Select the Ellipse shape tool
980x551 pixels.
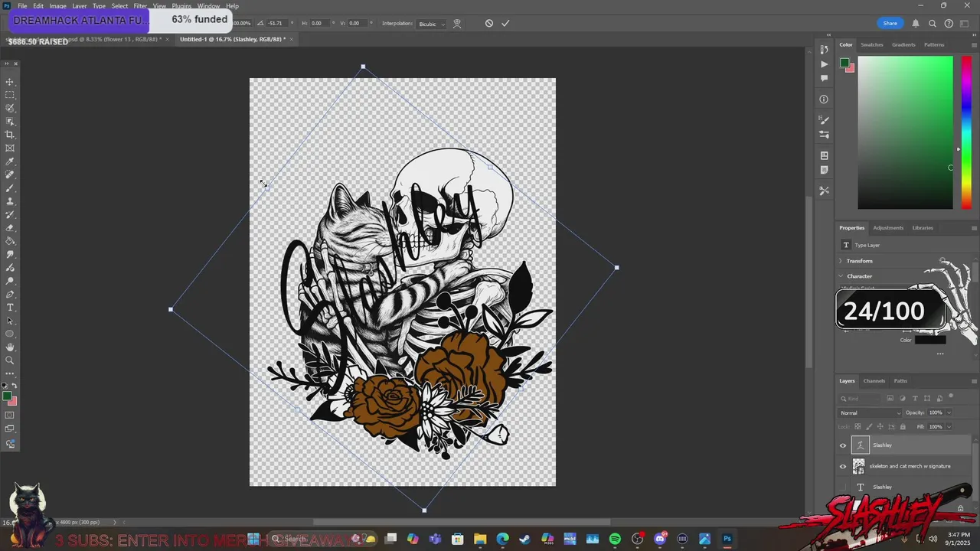10,334
